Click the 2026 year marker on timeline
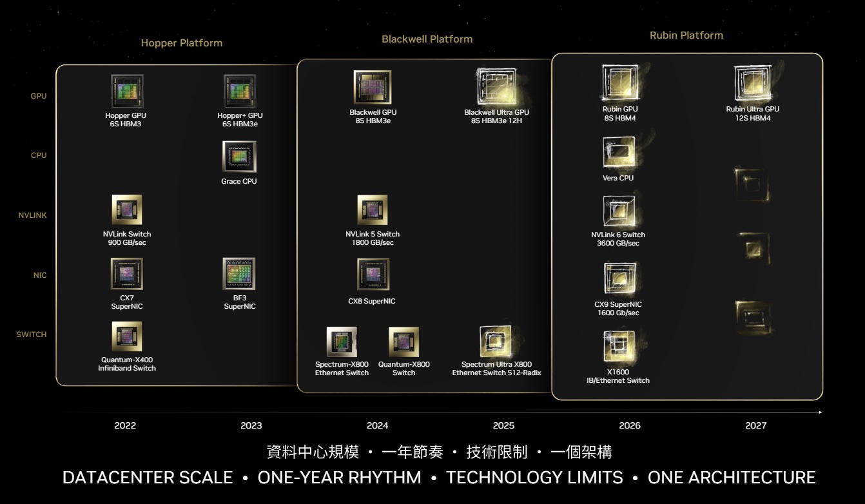The height and width of the screenshot is (504, 865). click(630, 425)
